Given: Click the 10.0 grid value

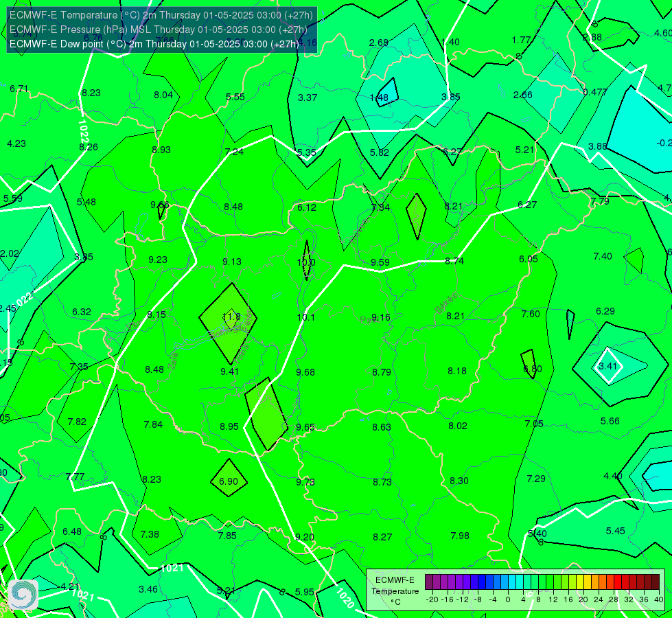Looking at the screenshot, I should [306, 262].
